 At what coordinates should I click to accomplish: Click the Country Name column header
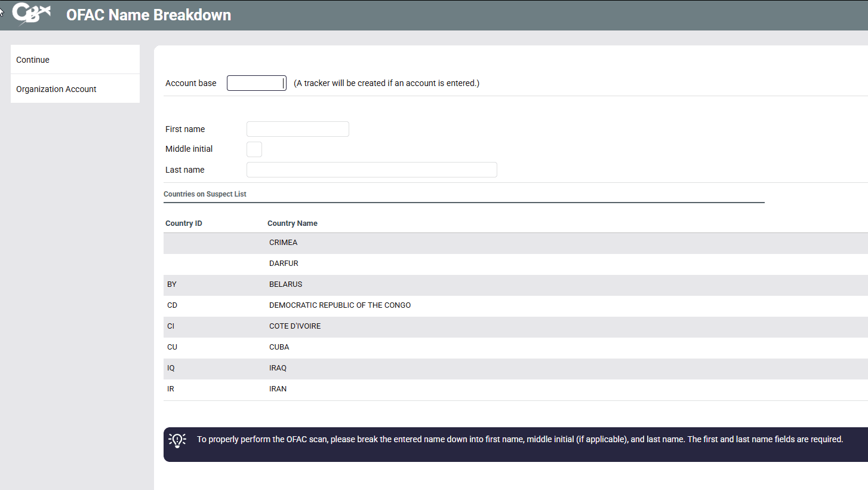tap(292, 223)
